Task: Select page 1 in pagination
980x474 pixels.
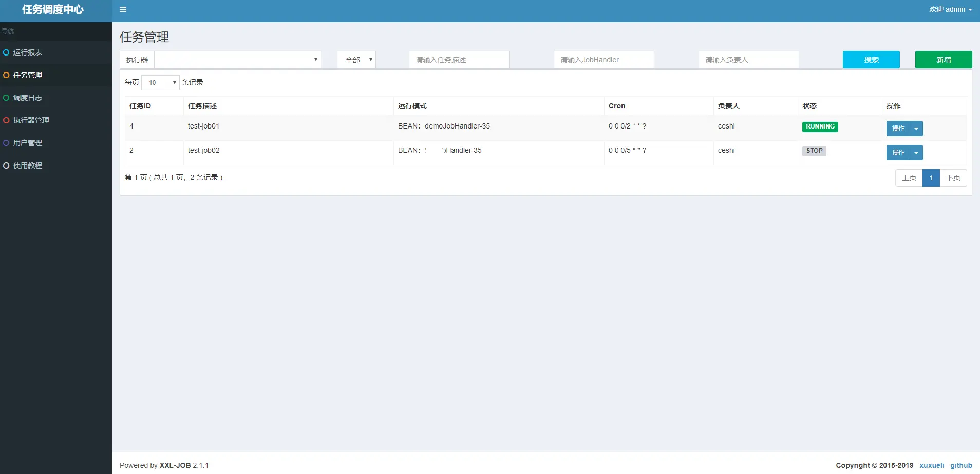Action: tap(931, 178)
